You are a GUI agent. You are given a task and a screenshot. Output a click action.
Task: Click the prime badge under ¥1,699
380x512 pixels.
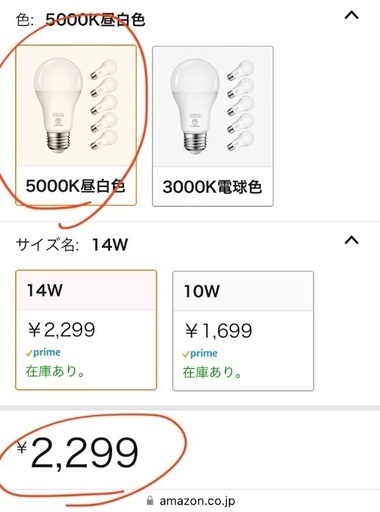pyautogui.click(x=200, y=353)
